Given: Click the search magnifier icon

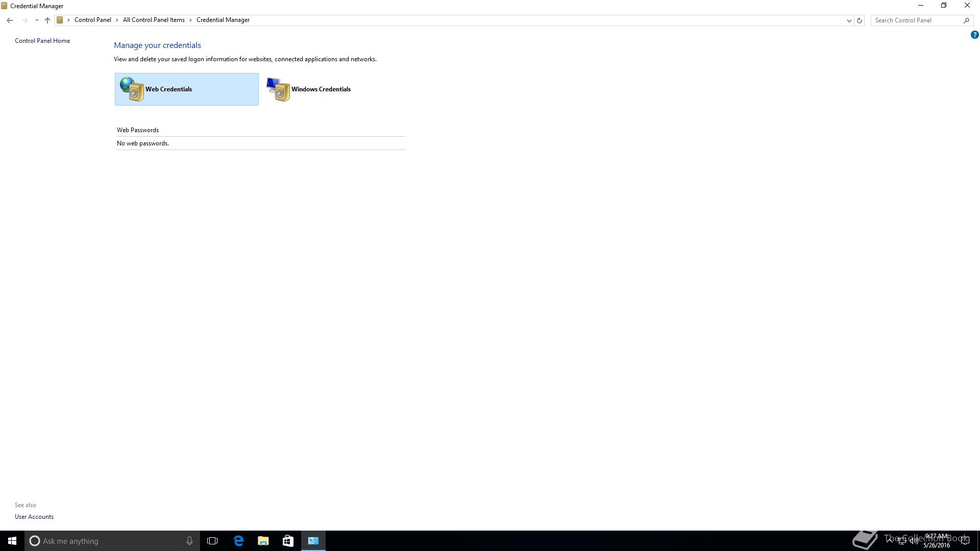Looking at the screenshot, I should [966, 20].
